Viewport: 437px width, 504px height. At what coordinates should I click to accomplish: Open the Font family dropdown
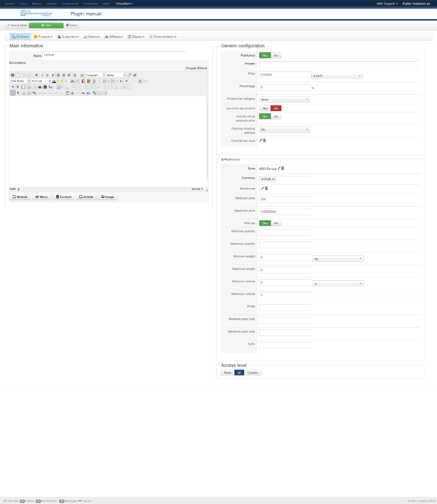[20, 81]
